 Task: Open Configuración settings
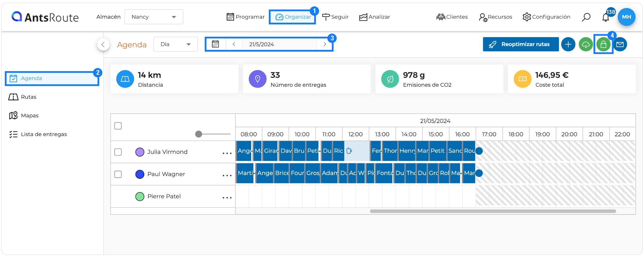(x=546, y=17)
